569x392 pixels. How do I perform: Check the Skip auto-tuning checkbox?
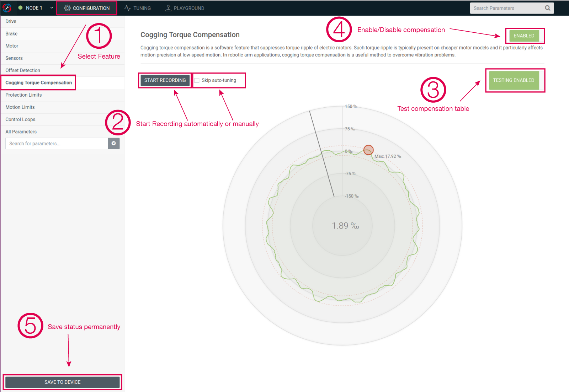(x=197, y=80)
